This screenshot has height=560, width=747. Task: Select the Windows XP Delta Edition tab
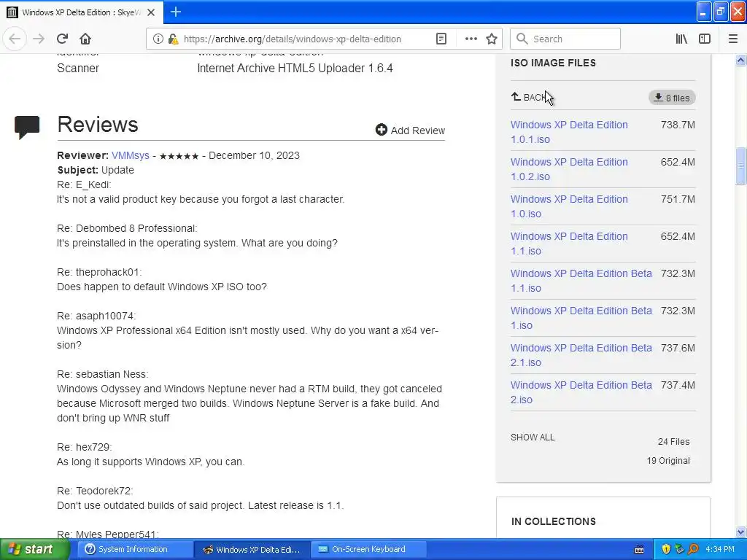click(82, 12)
